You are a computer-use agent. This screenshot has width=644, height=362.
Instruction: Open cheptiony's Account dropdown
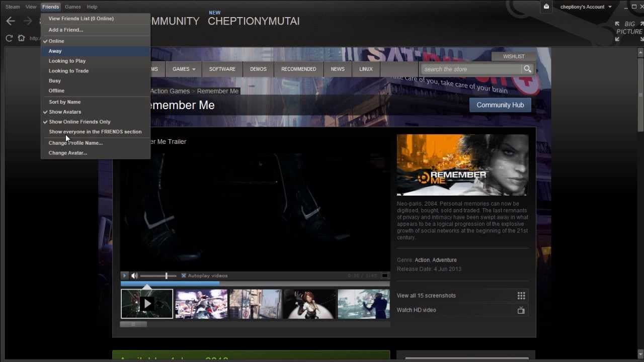[x=586, y=7]
